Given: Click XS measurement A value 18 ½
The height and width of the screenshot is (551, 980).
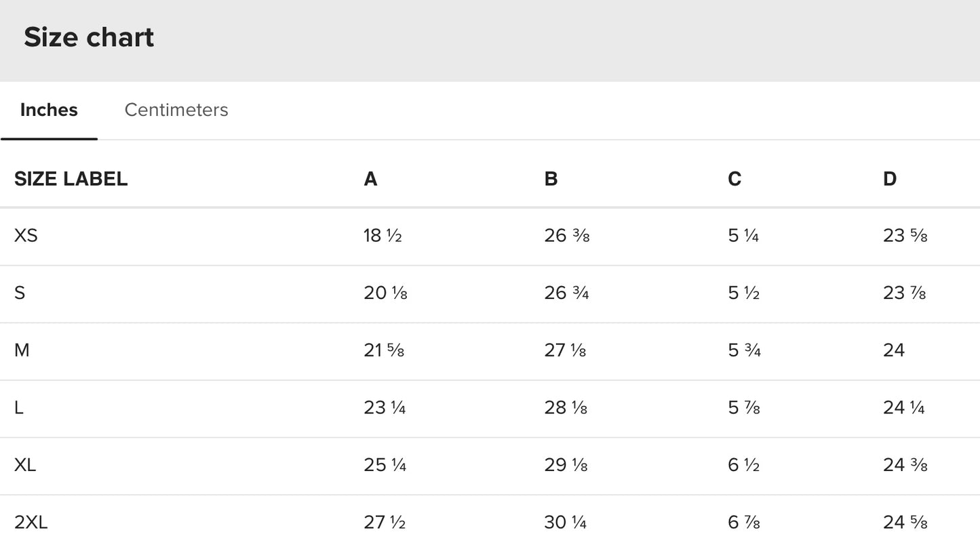Looking at the screenshot, I should [383, 236].
